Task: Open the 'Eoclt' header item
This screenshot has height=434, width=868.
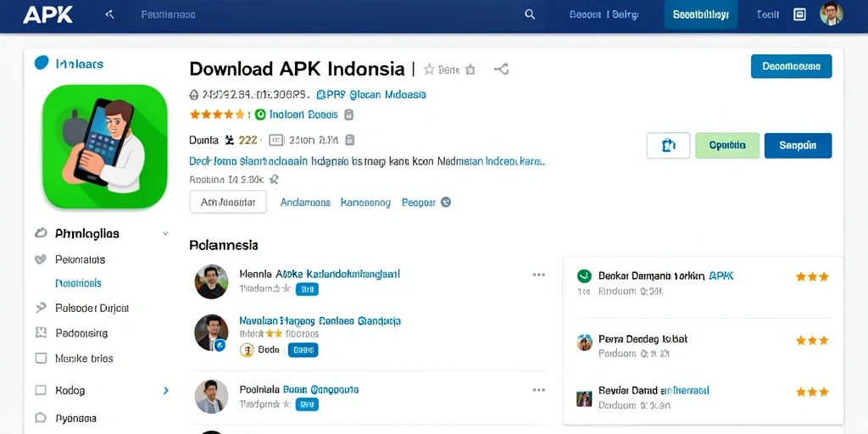Action: (x=768, y=15)
